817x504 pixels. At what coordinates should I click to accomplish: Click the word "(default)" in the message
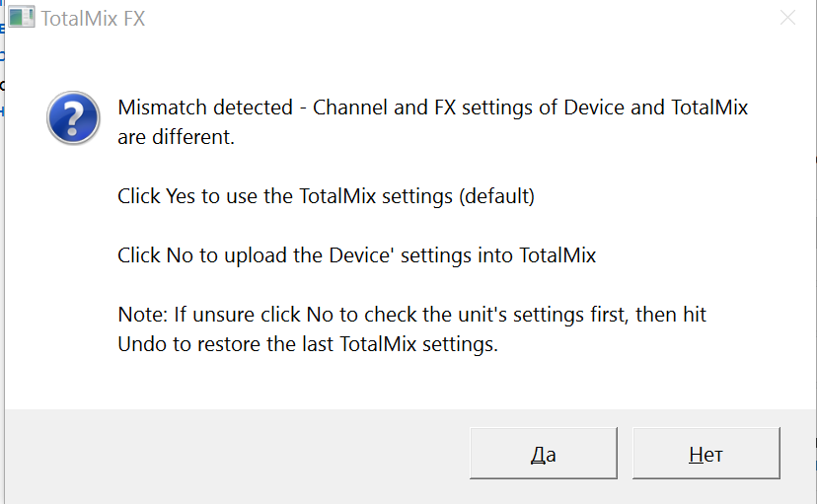[x=496, y=196]
